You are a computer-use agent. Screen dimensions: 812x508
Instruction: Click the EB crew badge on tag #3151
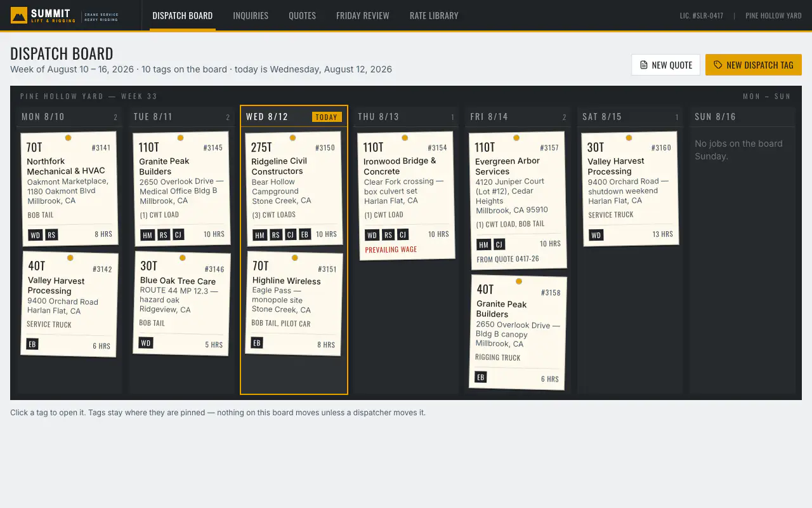pyautogui.click(x=256, y=343)
